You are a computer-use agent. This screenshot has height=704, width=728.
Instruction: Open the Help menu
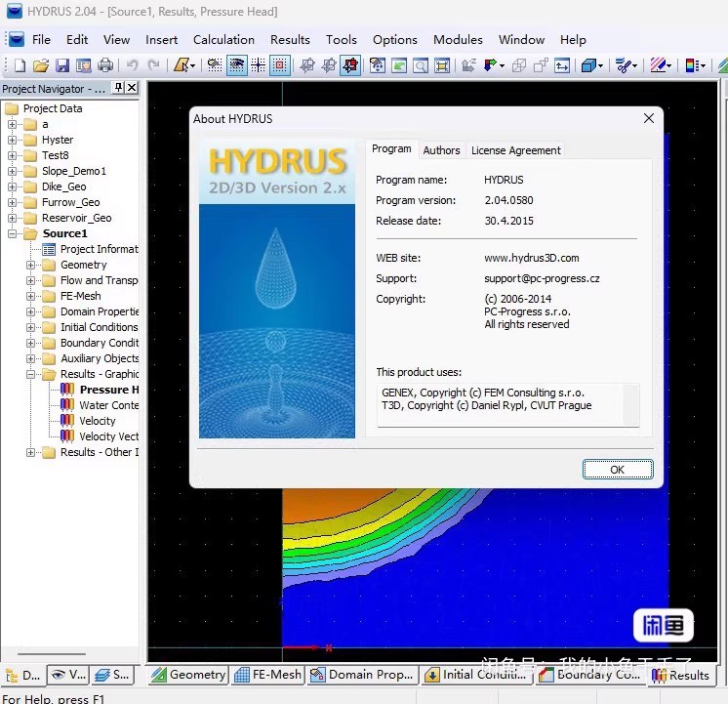pyautogui.click(x=573, y=40)
